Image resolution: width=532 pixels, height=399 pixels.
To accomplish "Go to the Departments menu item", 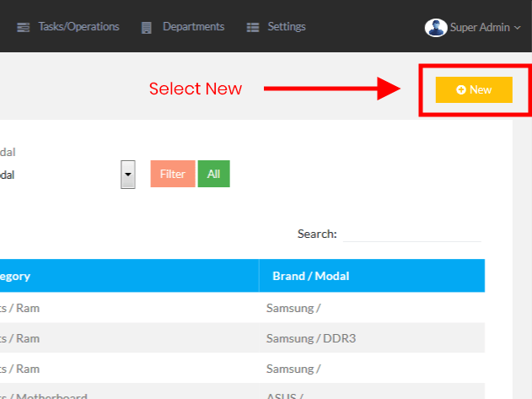I will point(193,27).
